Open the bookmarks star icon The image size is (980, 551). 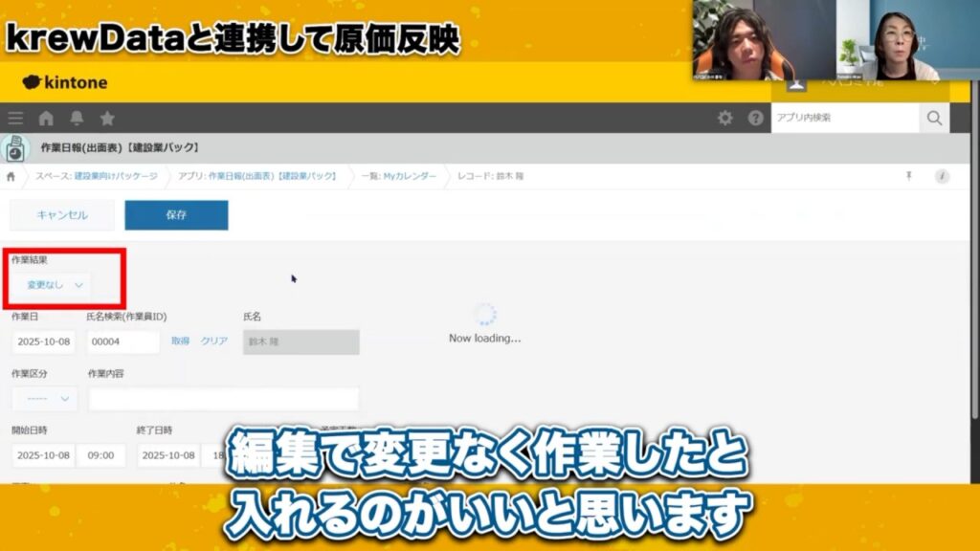107,119
